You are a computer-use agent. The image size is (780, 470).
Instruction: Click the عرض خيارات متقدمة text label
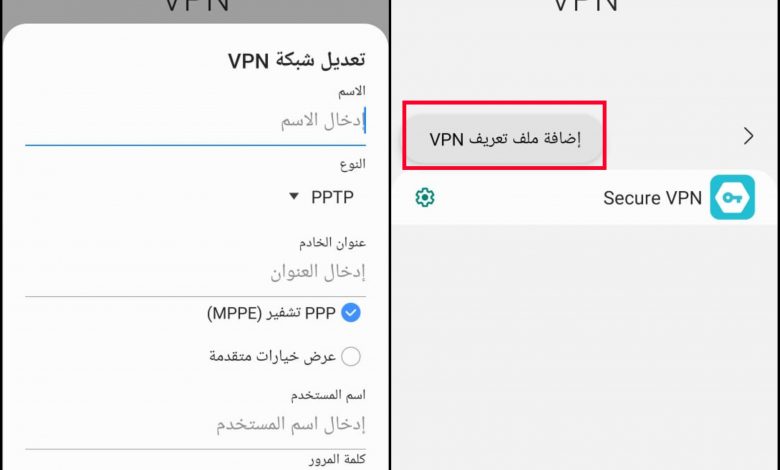[x=273, y=356]
